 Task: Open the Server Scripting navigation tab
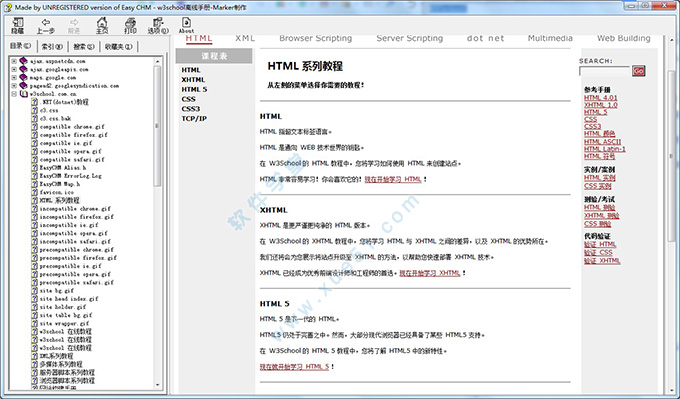point(410,38)
